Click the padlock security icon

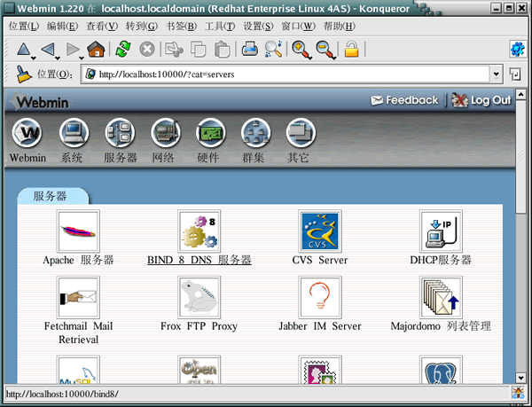[351, 50]
